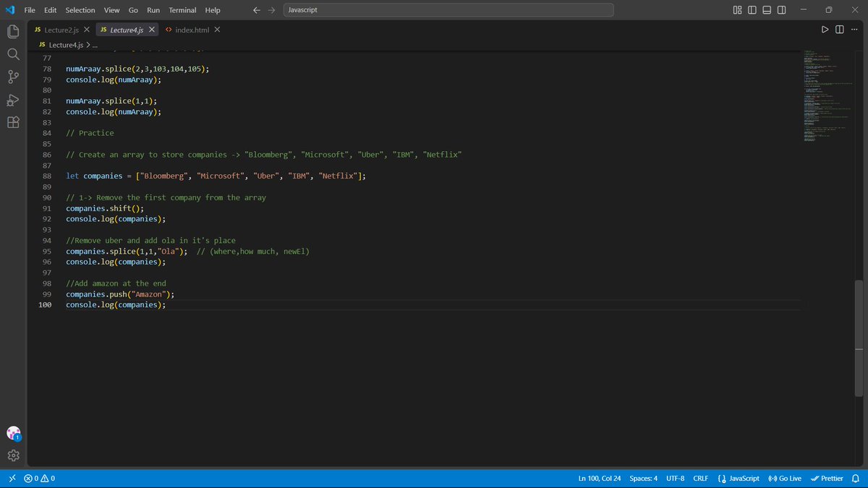Viewport: 868px width, 488px height.
Task: Toggle the Secondary Side Bar
Action: [x=783, y=10]
